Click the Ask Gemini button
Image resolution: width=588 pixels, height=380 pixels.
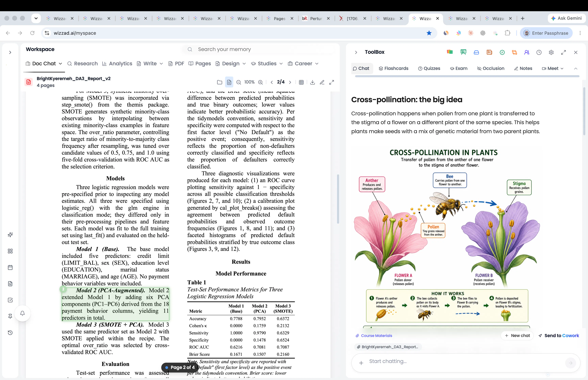(x=566, y=18)
